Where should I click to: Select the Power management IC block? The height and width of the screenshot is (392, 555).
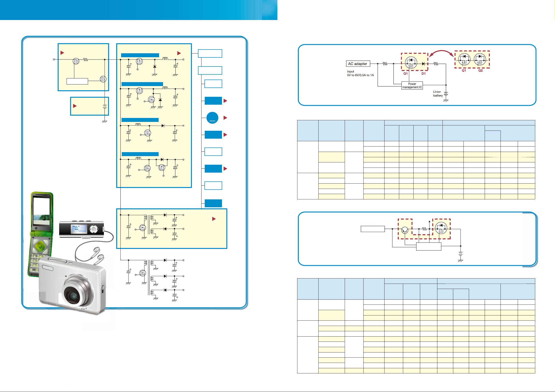point(412,86)
